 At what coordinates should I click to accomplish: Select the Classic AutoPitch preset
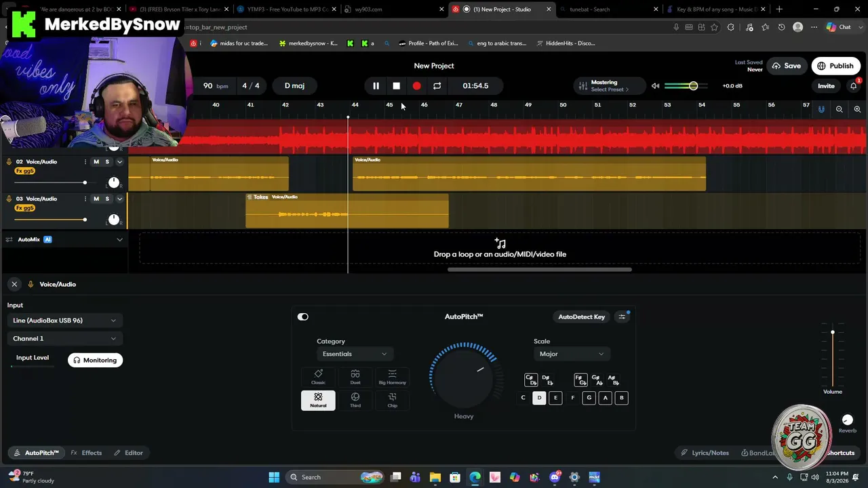pos(318,377)
